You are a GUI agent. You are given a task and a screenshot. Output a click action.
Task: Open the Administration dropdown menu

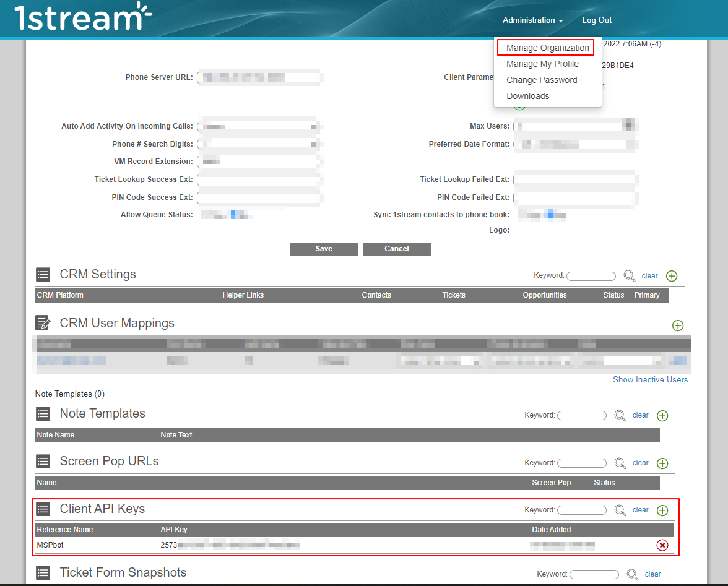532,20
